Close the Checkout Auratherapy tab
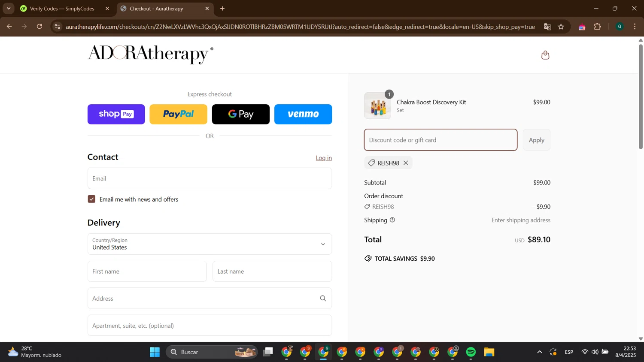 coord(207,9)
